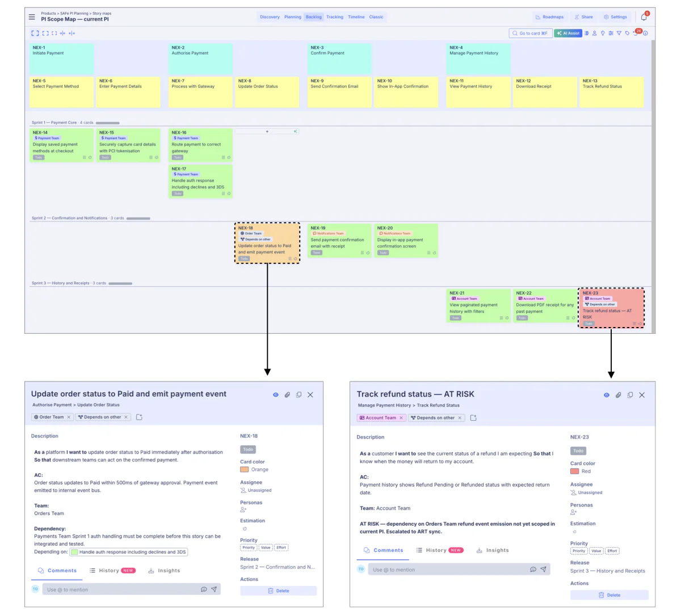Open the notifications bell
This screenshot has height=616, width=681.
tap(644, 17)
